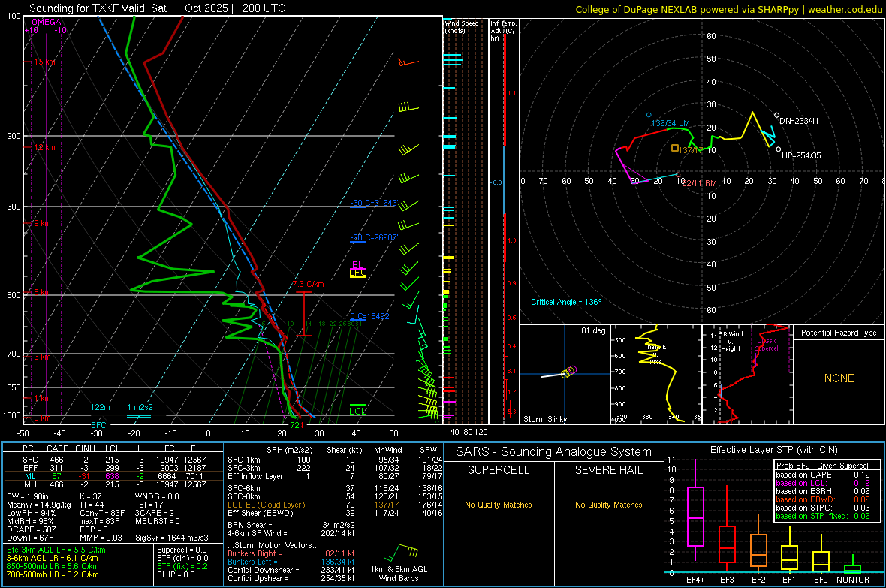This screenshot has height=588, width=886.
Task: Click the Effective Layer STP (with CIN) title
Action: click(773, 450)
